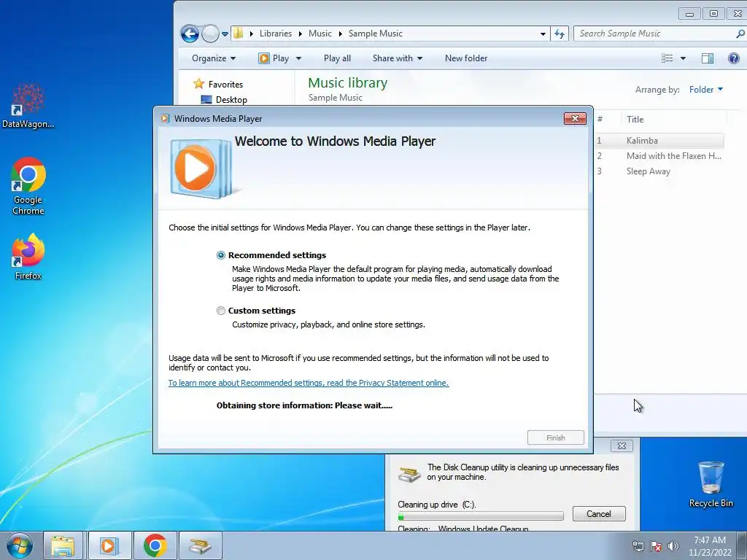Image resolution: width=747 pixels, height=560 pixels.
Task: Close the Windows Media Player dialog
Action: point(575,119)
